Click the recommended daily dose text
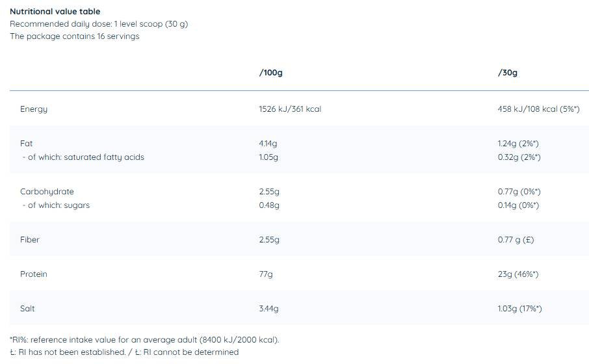589x364 pixels. pos(99,24)
